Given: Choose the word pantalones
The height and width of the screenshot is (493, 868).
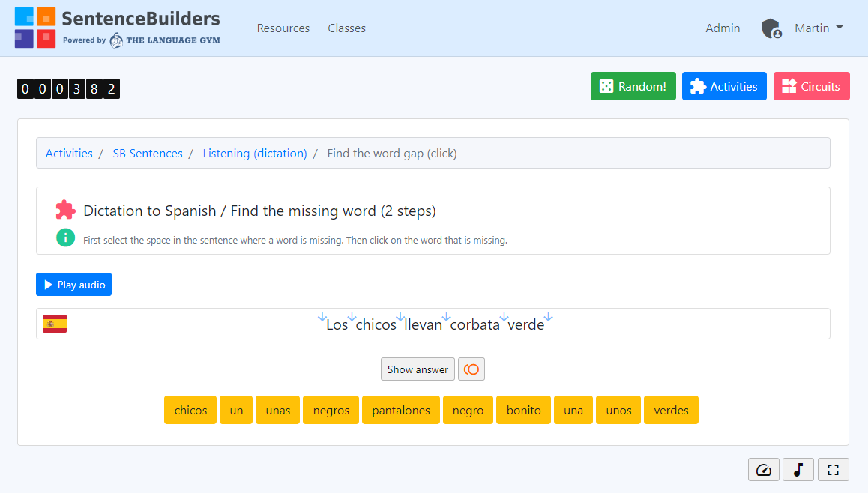Looking at the screenshot, I should click(401, 410).
